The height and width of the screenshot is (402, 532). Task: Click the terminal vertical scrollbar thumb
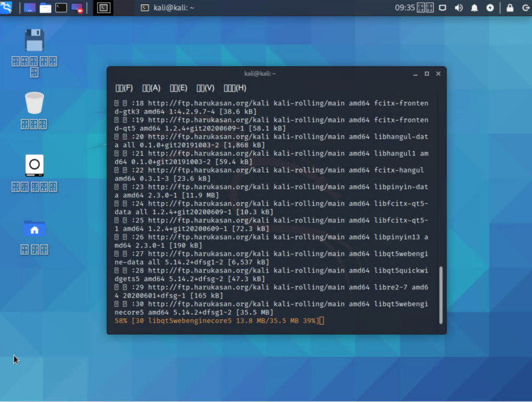441,295
